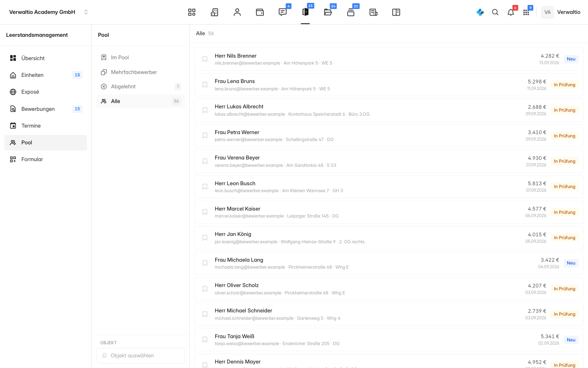
Task: Click the blue assistant icon in header
Action: (x=480, y=12)
